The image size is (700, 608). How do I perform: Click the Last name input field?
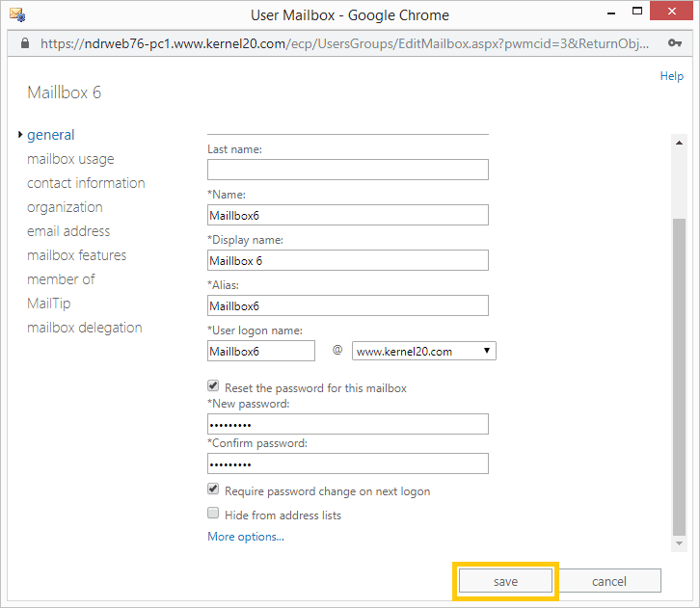348,170
